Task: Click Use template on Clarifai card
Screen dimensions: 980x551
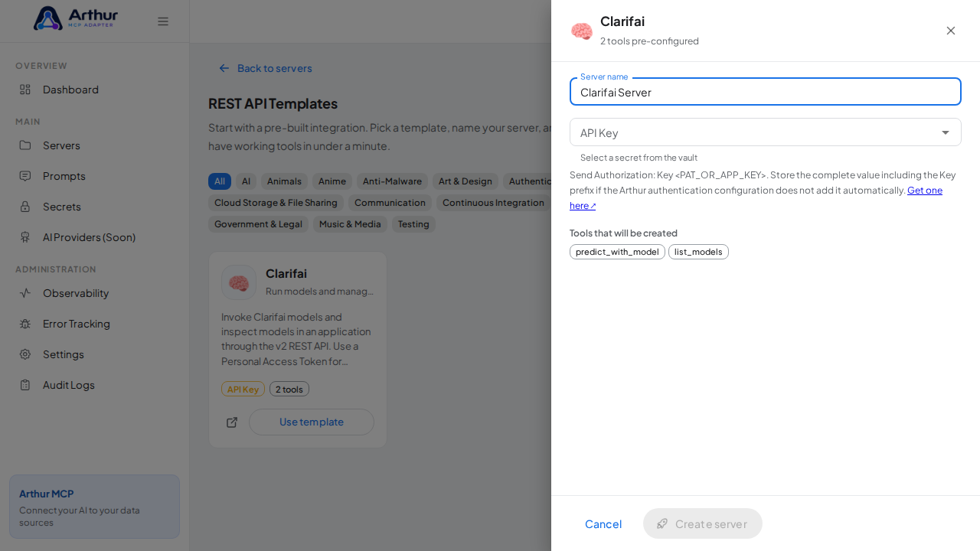Action: [x=312, y=422]
